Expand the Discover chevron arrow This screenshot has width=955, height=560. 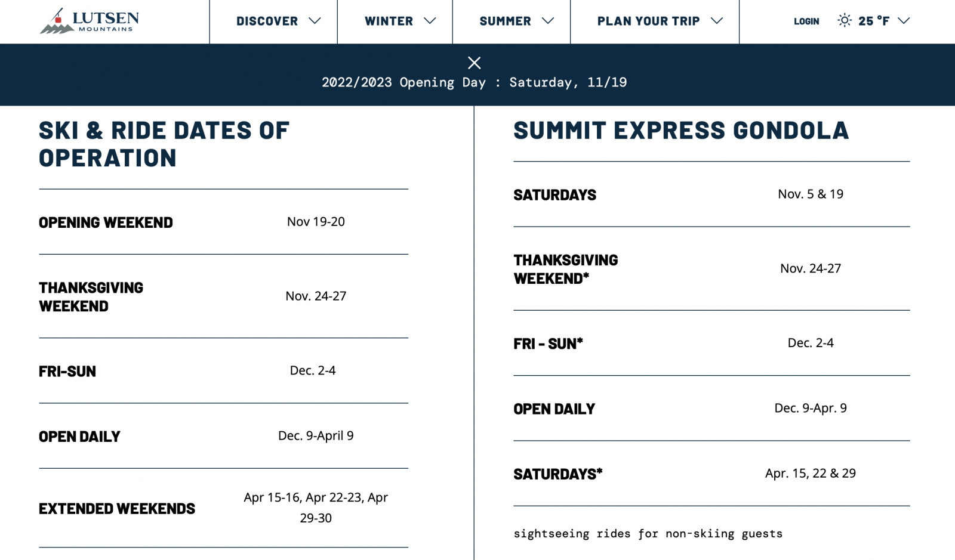click(315, 21)
